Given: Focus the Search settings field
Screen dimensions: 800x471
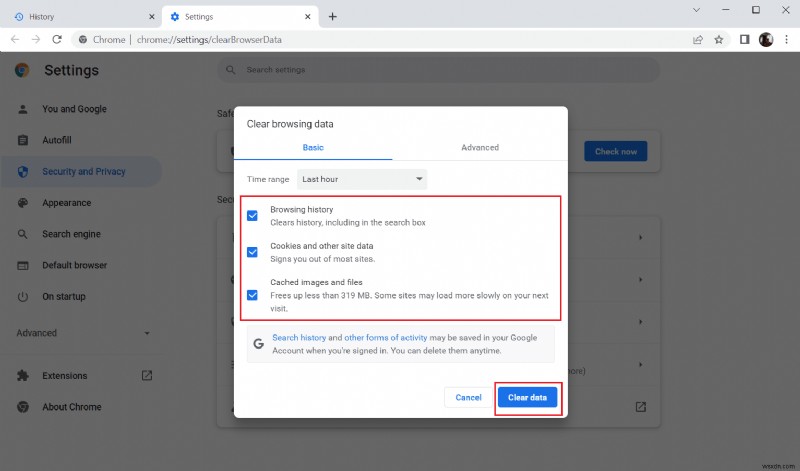Looking at the screenshot, I should pos(438,69).
